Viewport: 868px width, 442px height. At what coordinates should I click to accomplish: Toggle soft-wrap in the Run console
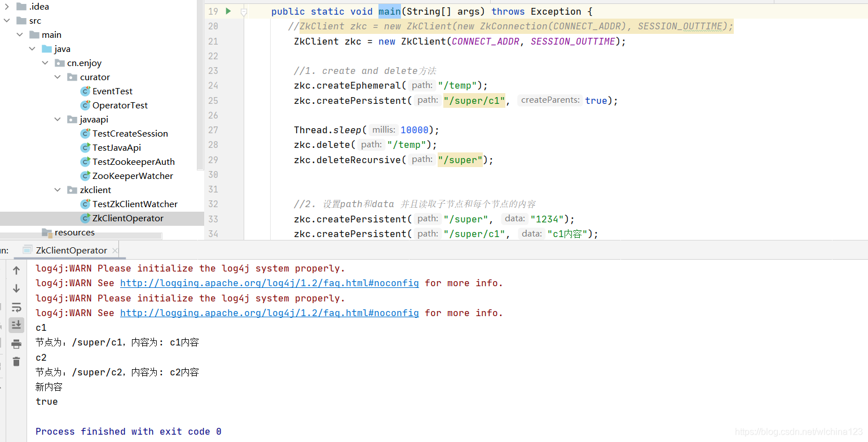(x=16, y=307)
